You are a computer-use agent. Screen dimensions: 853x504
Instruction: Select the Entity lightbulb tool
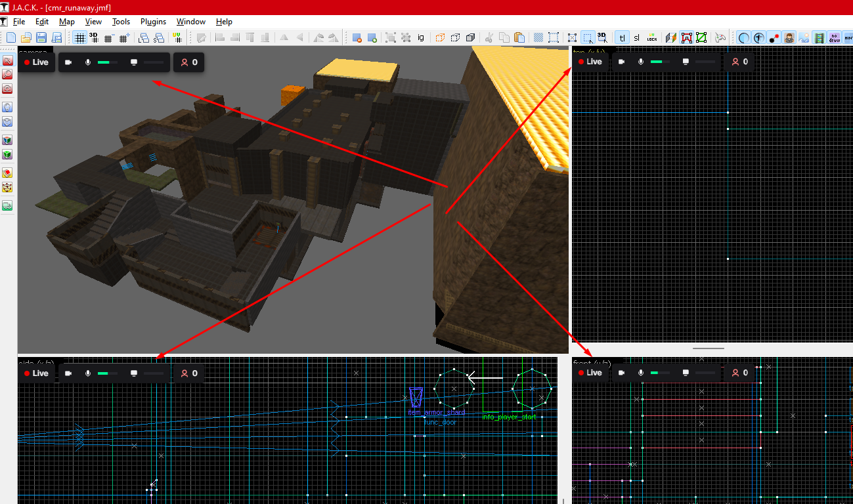(7, 107)
